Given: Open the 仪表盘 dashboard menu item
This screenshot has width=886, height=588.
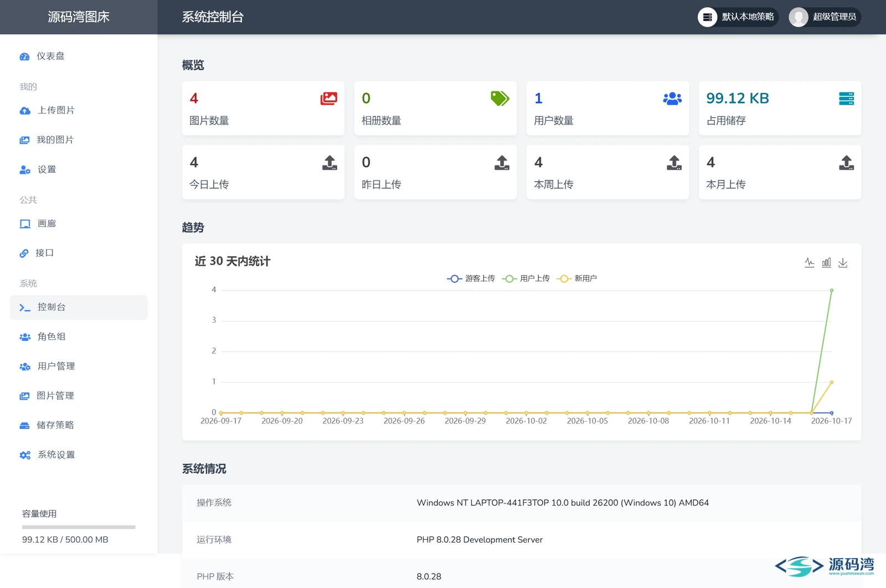Looking at the screenshot, I should (x=79, y=56).
